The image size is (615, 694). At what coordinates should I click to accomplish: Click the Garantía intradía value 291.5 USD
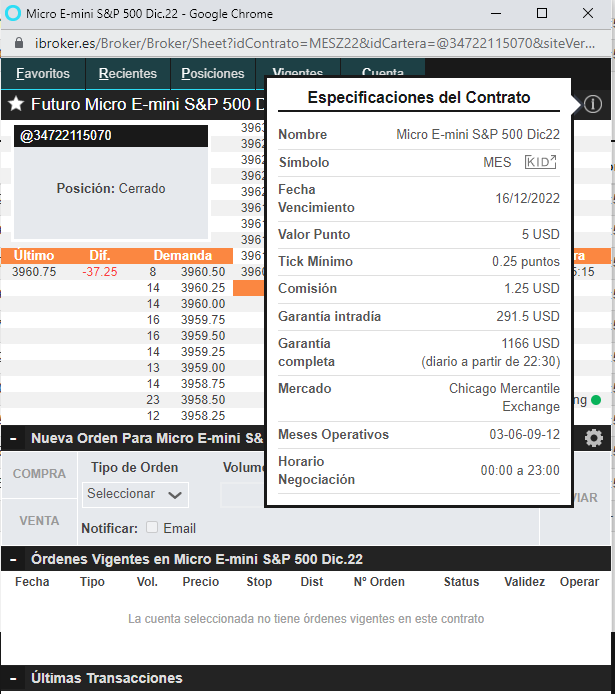pos(528,316)
